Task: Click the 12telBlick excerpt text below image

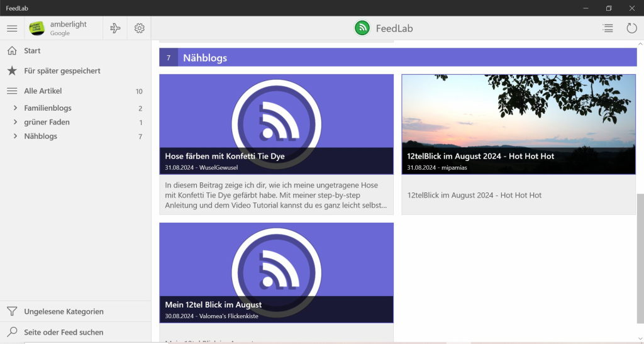Action: click(474, 195)
